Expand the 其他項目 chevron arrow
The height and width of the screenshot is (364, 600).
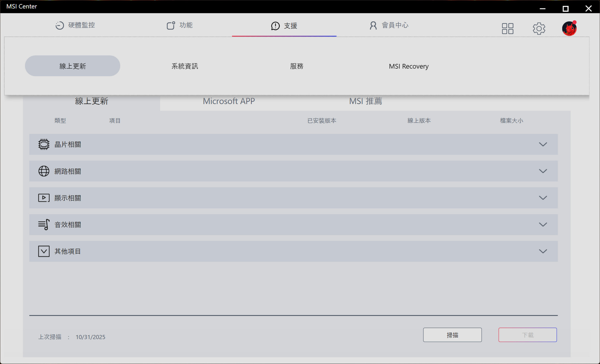coord(543,251)
